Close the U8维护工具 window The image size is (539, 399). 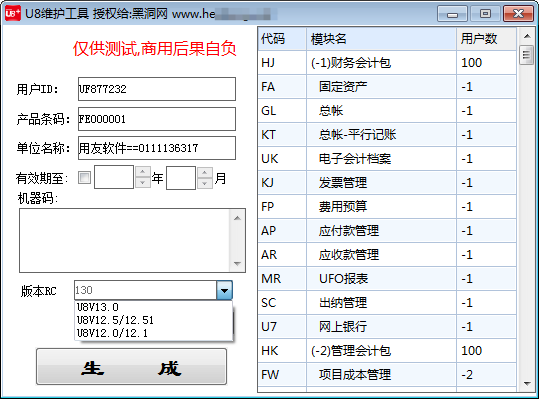(x=518, y=14)
